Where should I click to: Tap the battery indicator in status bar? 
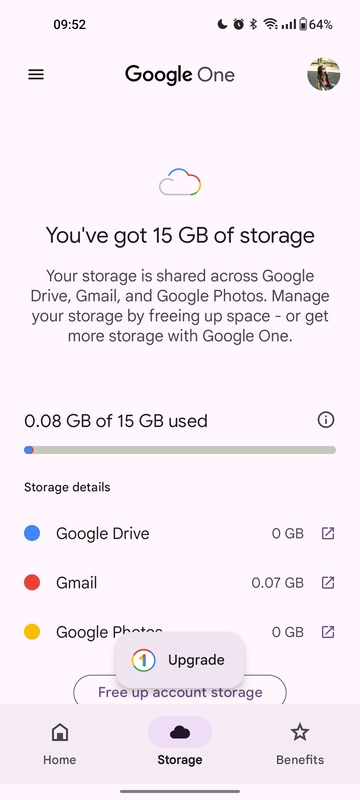point(303,24)
